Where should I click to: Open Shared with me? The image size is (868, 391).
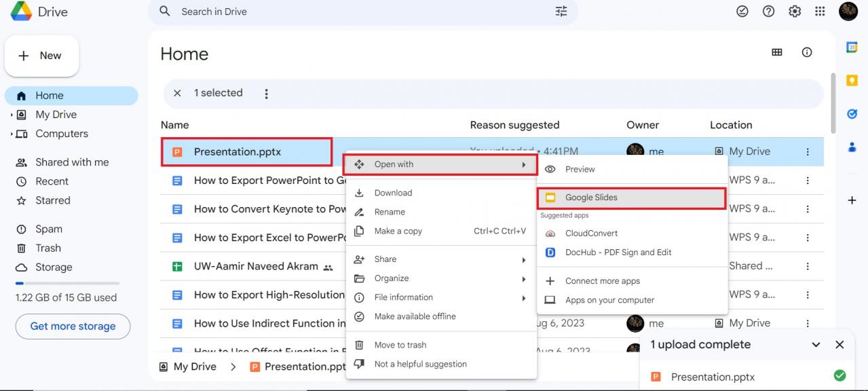click(x=71, y=162)
